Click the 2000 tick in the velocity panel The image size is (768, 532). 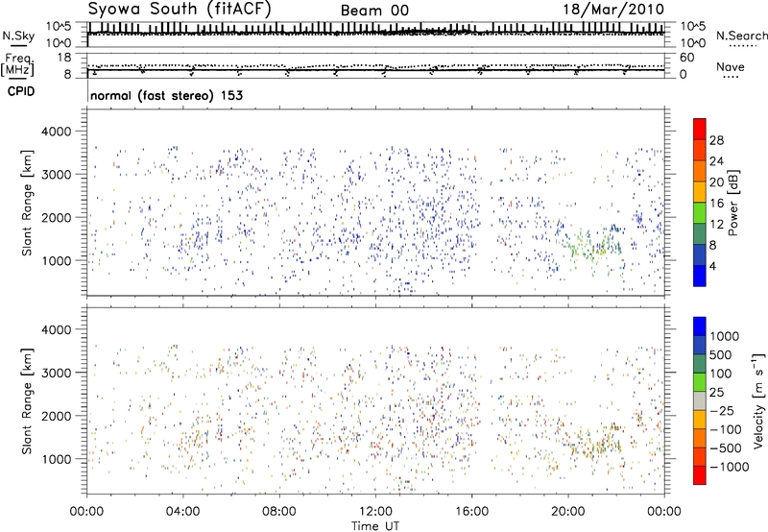pyautogui.click(x=57, y=416)
